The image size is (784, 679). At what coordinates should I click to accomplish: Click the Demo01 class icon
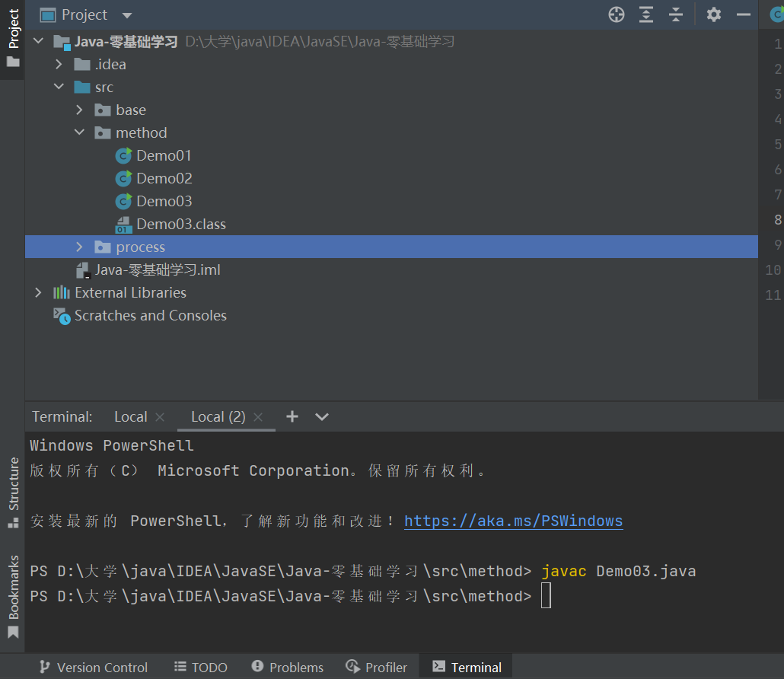(123, 156)
